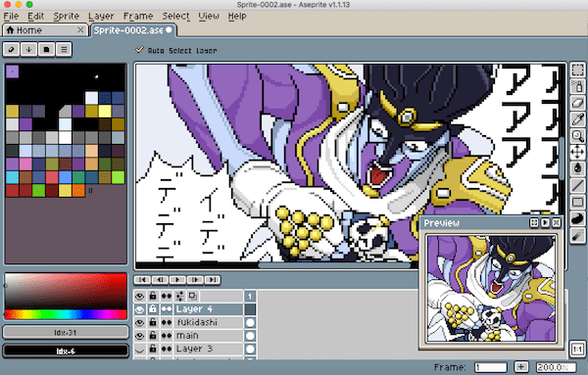Open the Sprite menu
The height and width of the screenshot is (375, 588).
tap(66, 16)
